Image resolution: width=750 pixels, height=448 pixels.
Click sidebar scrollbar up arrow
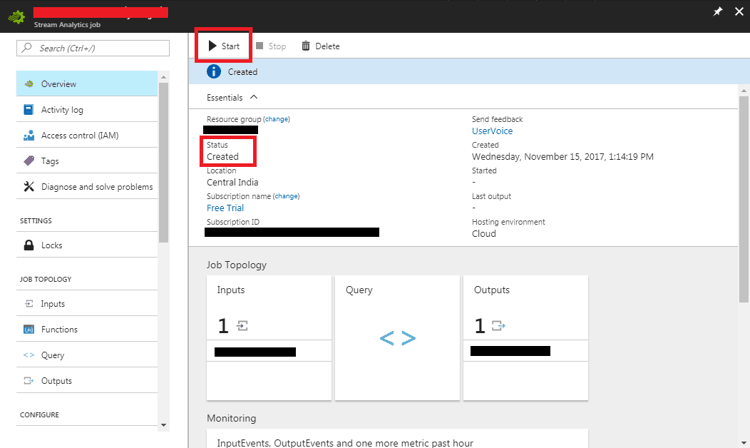tap(164, 77)
